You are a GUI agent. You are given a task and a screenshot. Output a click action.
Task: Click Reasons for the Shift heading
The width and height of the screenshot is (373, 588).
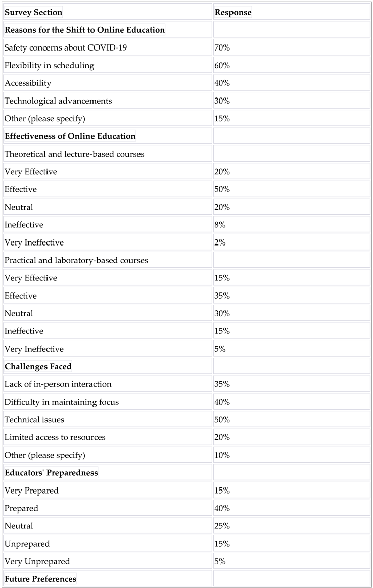tap(85, 30)
